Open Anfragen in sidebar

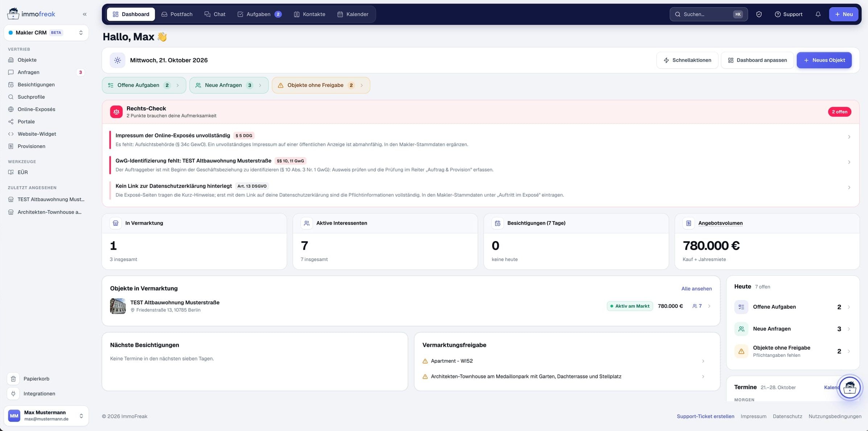click(46, 72)
